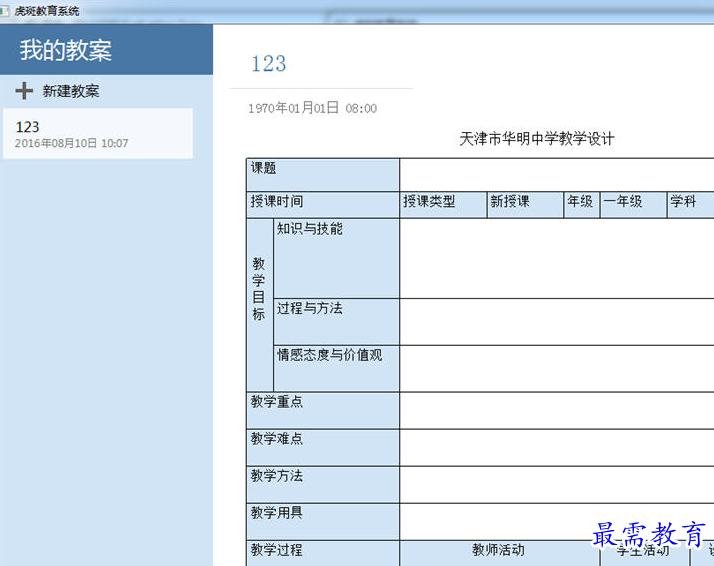
Task: Click the empty field beside 过程与方法
Action: tap(556, 322)
